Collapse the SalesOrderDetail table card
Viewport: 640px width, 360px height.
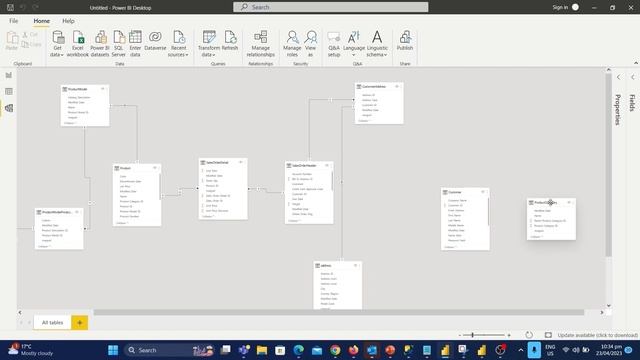tap(208, 216)
